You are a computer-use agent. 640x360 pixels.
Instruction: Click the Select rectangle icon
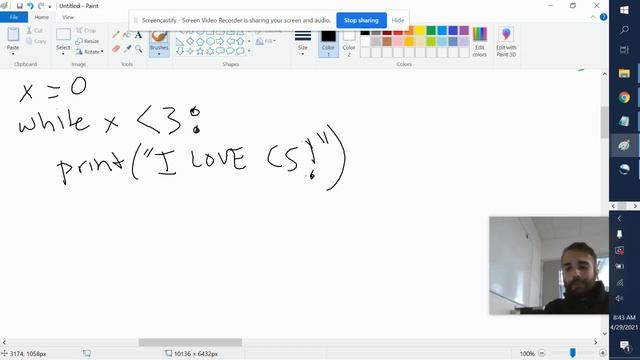coord(63,35)
